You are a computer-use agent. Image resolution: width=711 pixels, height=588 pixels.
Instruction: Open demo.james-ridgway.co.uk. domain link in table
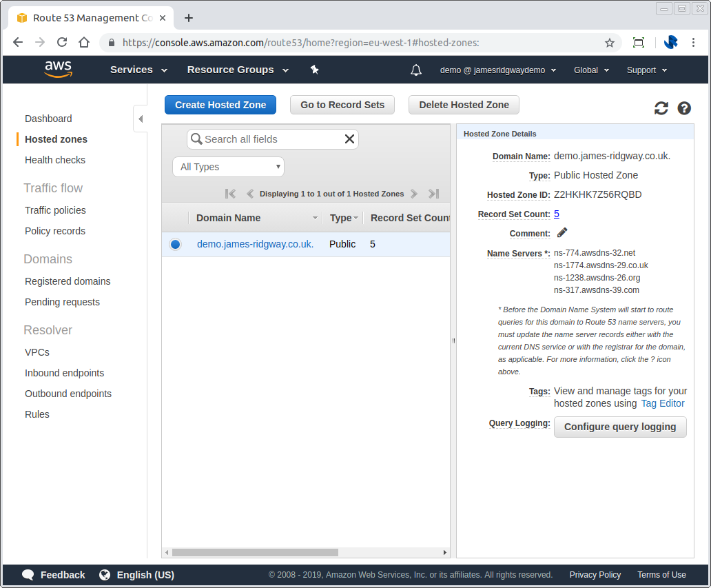(255, 244)
